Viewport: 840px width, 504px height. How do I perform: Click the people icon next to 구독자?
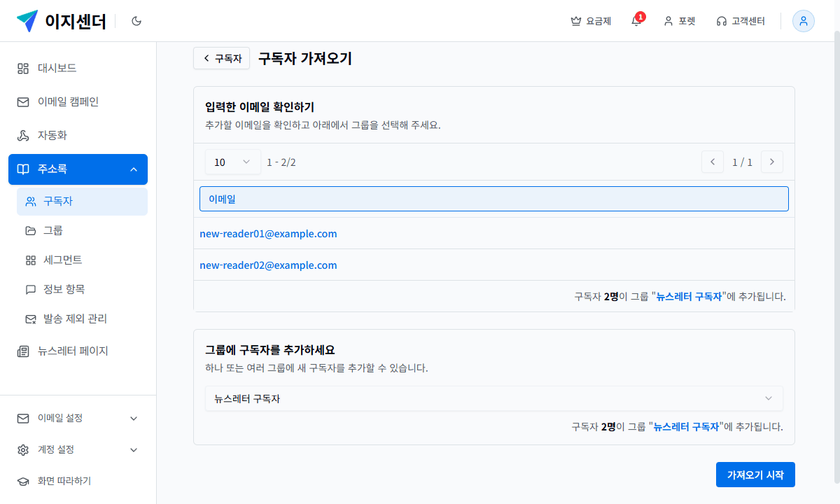(x=31, y=202)
